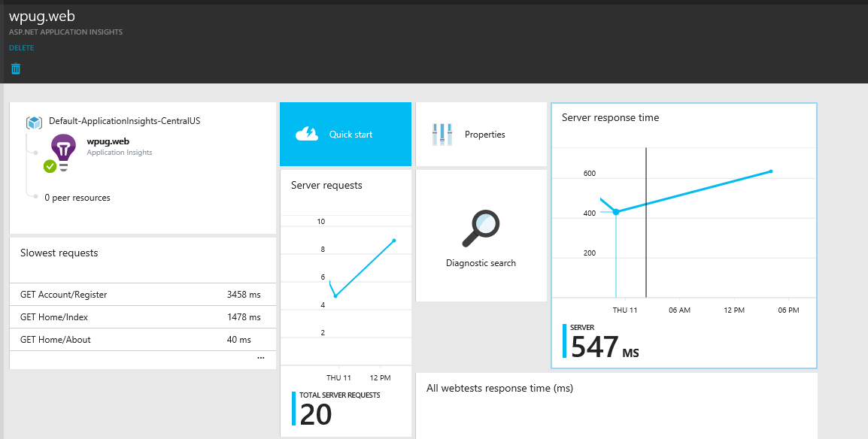The image size is (868, 439).
Task: Click 06 AM axis label
Action: tap(679, 310)
